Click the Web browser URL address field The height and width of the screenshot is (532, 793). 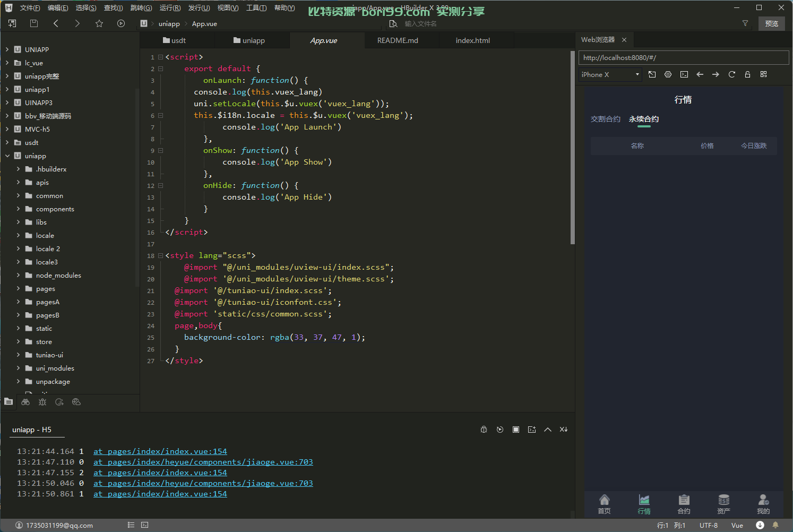click(x=684, y=57)
